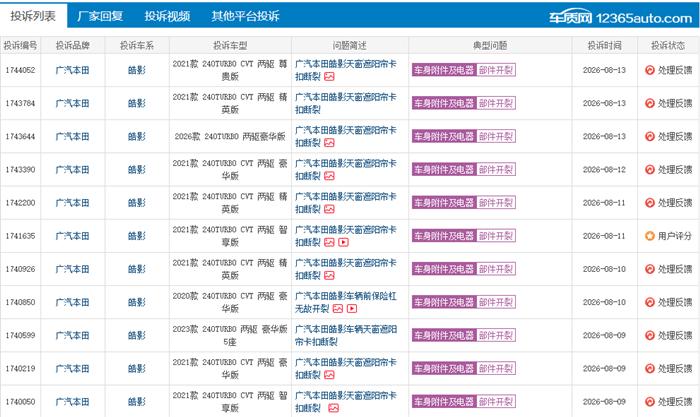
Task: Click 处理反馈 status icon for 1740219
Action: tap(650, 368)
